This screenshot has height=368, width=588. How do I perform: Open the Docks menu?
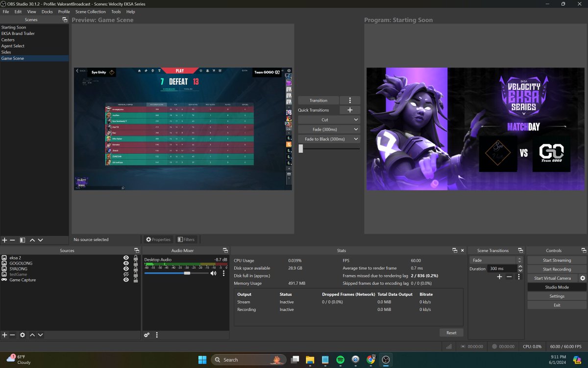coord(47,11)
